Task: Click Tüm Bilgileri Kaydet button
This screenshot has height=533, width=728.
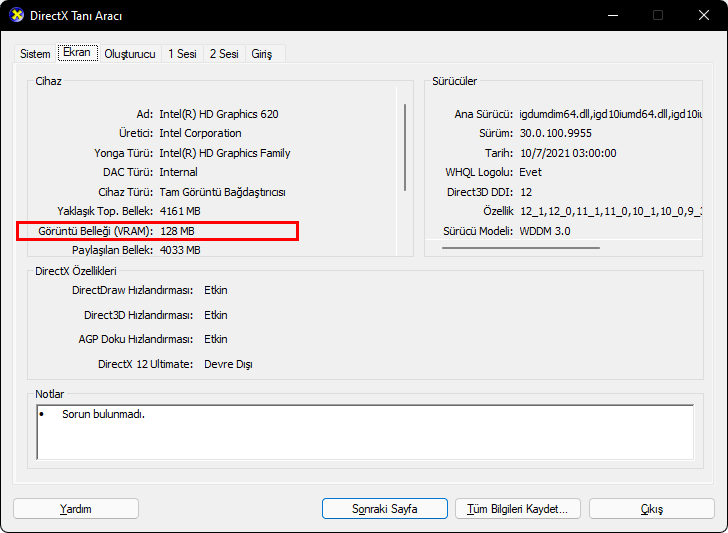Action: tap(518, 509)
